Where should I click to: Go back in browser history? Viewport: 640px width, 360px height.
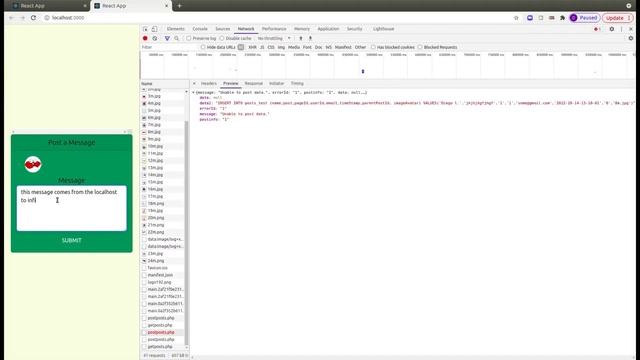click(x=11, y=18)
